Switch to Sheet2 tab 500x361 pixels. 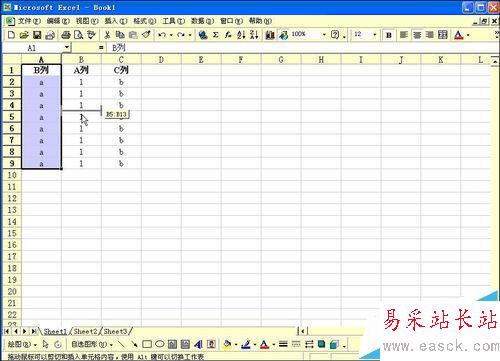pyautogui.click(x=85, y=331)
